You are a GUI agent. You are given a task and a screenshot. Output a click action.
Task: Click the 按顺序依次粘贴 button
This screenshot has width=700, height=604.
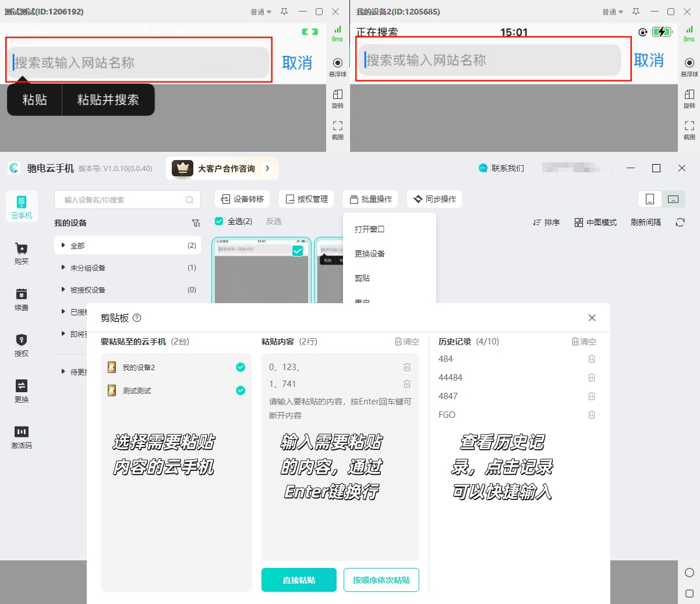381,580
